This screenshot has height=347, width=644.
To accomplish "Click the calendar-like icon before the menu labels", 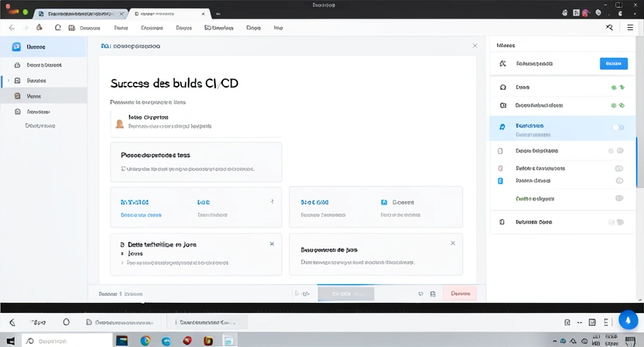I will 72,28.
